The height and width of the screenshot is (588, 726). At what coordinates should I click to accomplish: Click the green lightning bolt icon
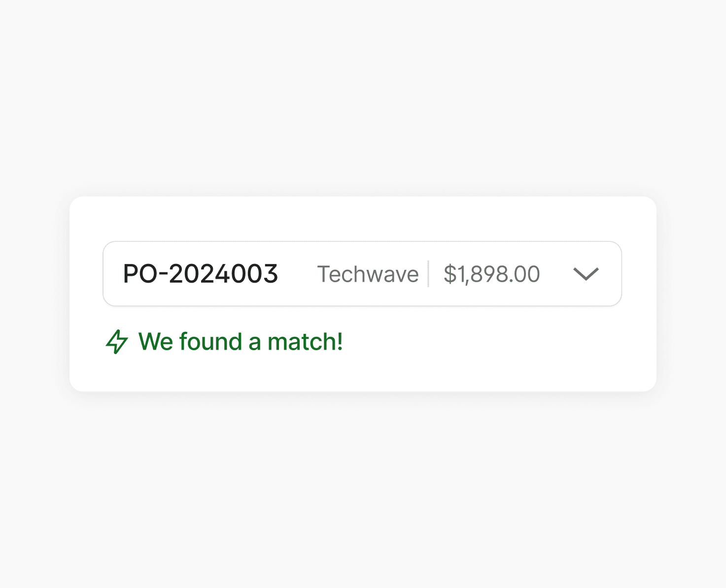117,342
